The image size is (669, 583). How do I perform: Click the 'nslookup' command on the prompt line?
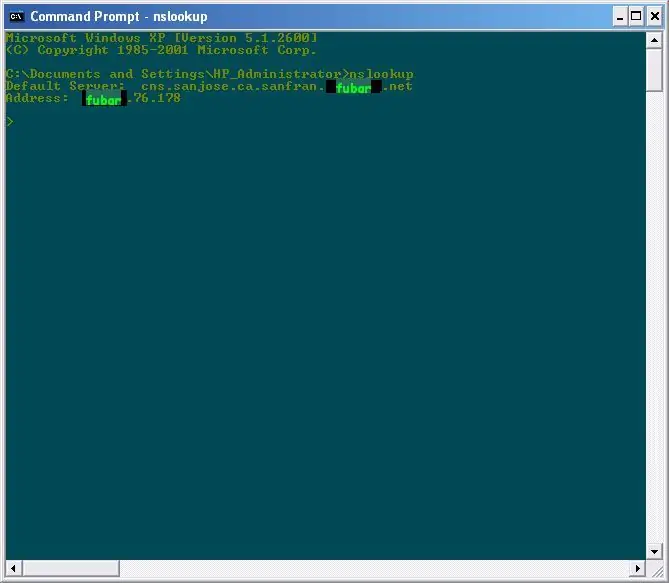(381, 74)
